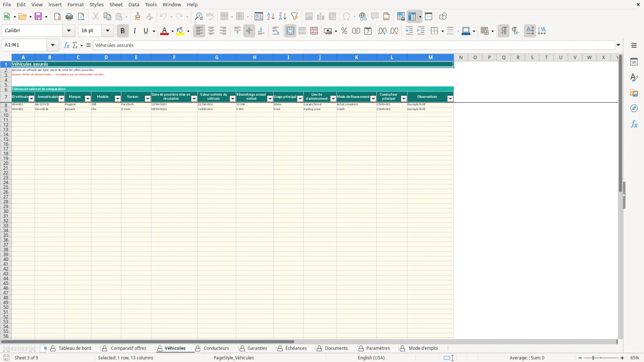Open the font name dropdown
Image resolution: width=644 pixels, height=362 pixels.
click(69, 31)
